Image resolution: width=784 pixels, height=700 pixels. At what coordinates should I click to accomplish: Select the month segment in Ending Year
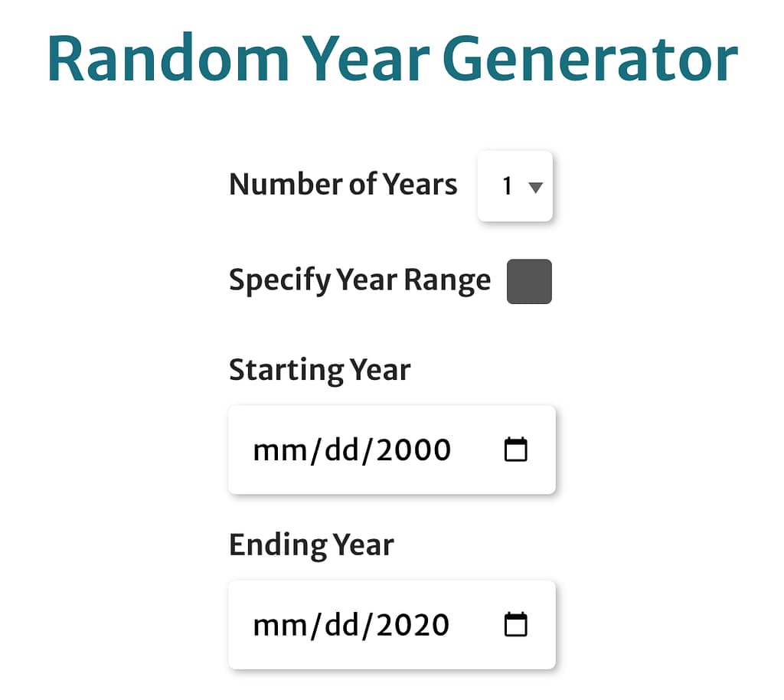pos(273,626)
